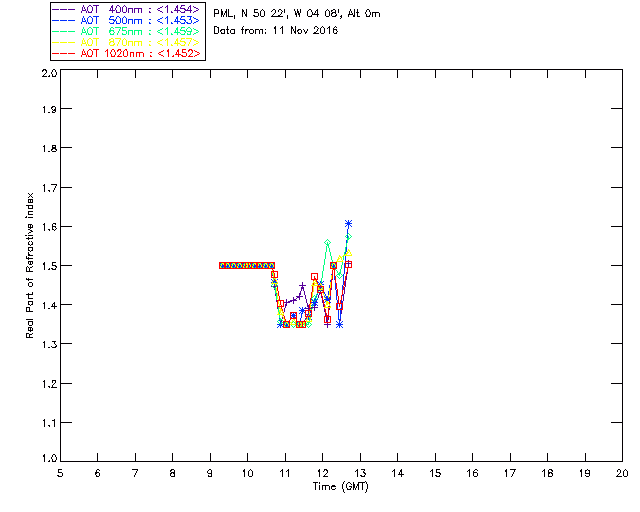Click the 1.2 y-axis tick label
640x512 pixels.
click(49, 384)
